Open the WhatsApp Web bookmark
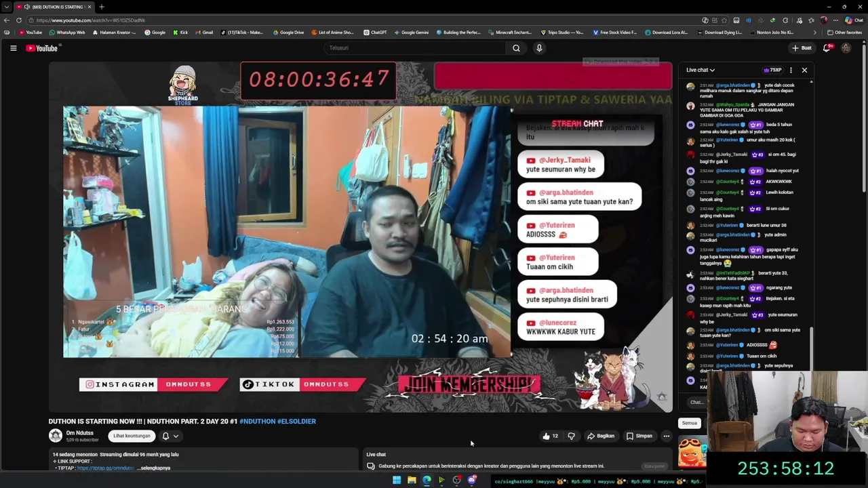 coord(68,33)
